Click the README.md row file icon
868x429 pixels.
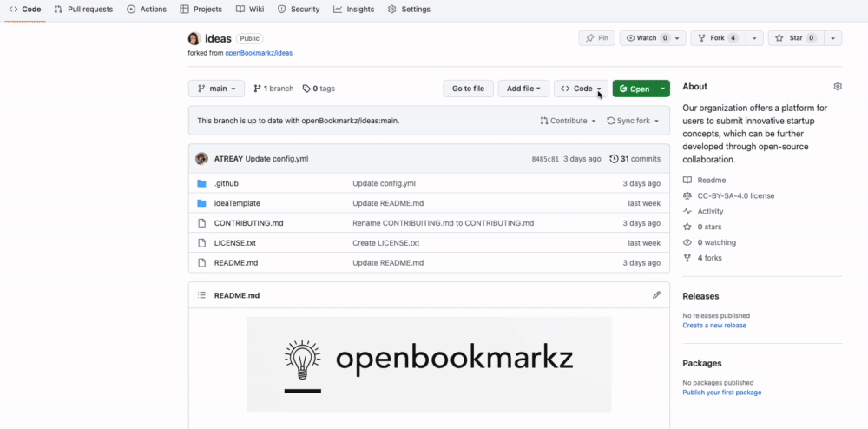point(201,263)
